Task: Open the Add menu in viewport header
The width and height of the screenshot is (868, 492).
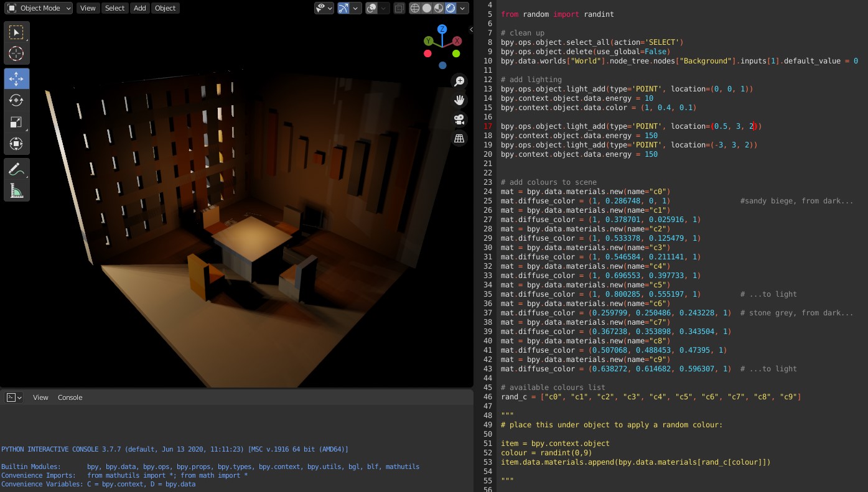Action: click(140, 8)
